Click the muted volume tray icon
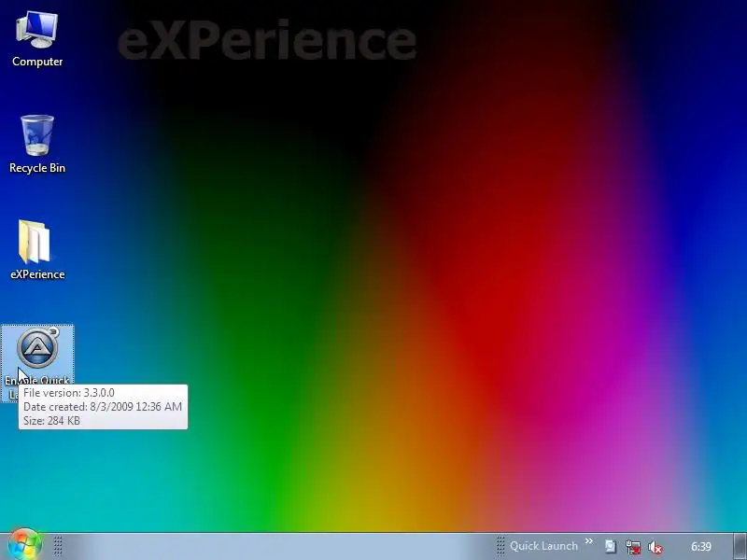747x560 pixels. 655,547
